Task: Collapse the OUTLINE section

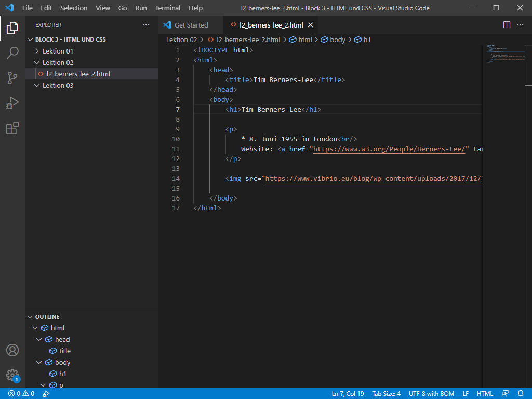Action: click(30, 317)
